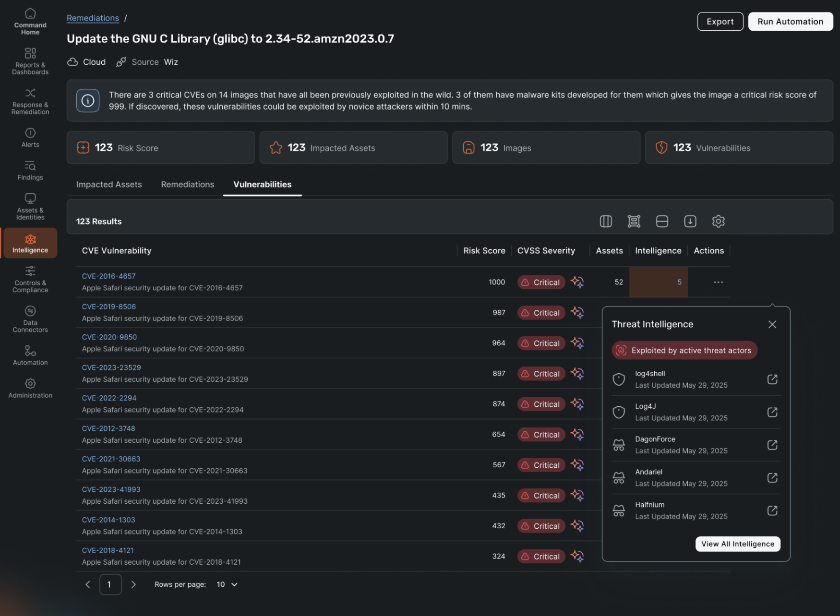Toggle the column layout view icon
Screen dimensions: 840x616
pos(605,221)
